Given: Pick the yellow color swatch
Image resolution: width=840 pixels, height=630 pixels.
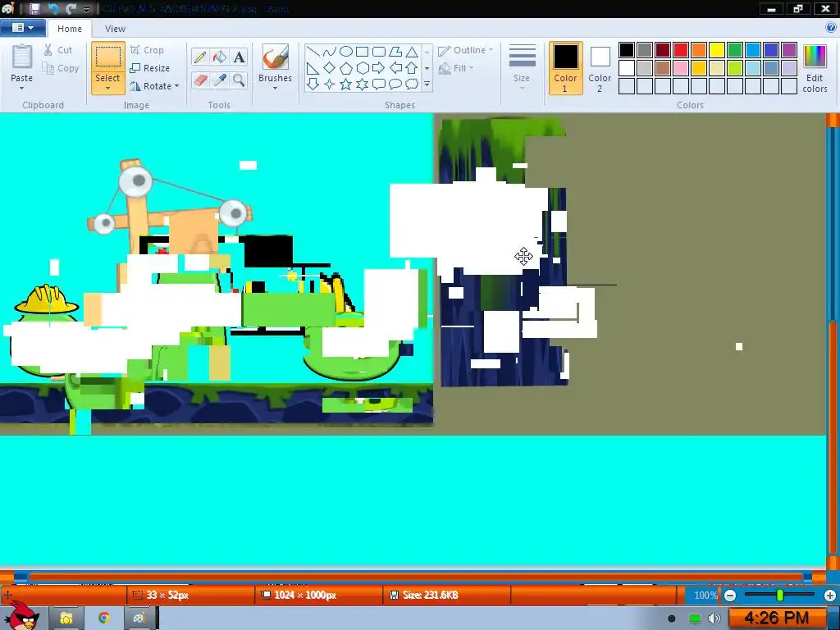Looking at the screenshot, I should pos(717,50).
